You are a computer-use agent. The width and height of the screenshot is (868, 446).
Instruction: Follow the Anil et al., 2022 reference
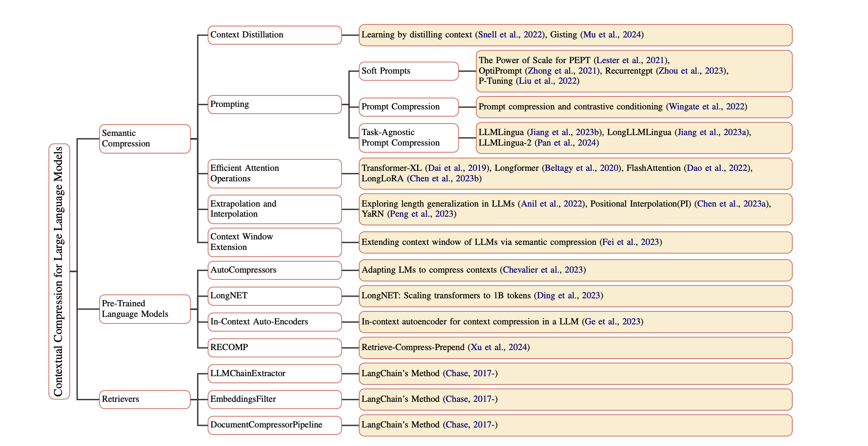(551, 204)
